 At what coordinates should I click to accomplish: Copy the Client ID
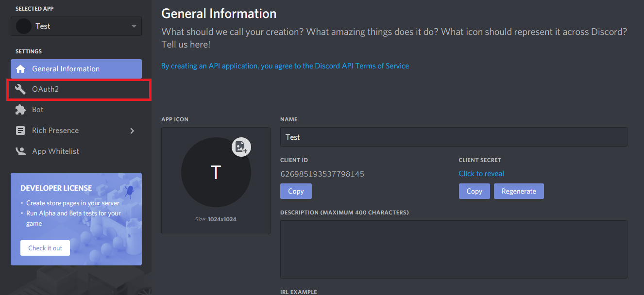coord(296,191)
